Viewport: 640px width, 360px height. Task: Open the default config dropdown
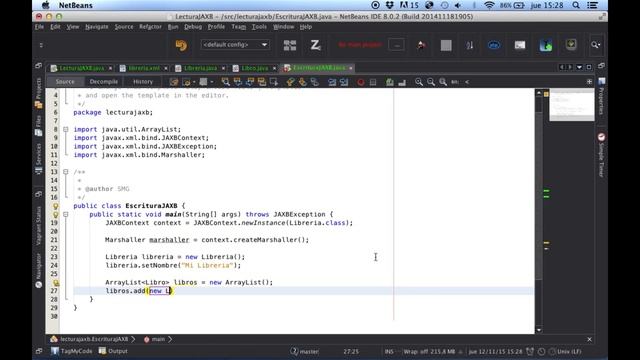(x=235, y=44)
